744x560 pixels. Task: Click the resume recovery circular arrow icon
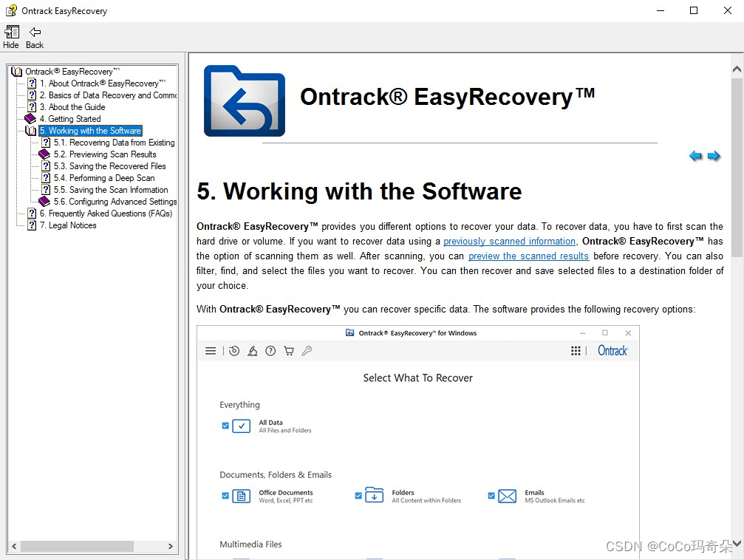(x=234, y=351)
